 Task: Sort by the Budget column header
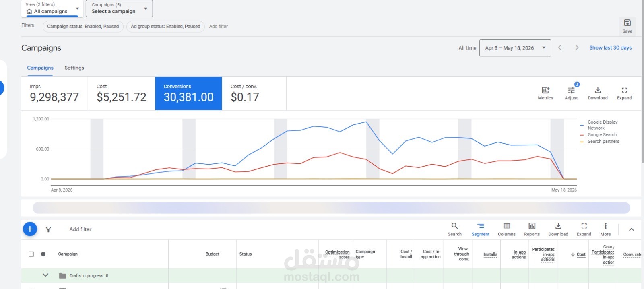(x=212, y=254)
